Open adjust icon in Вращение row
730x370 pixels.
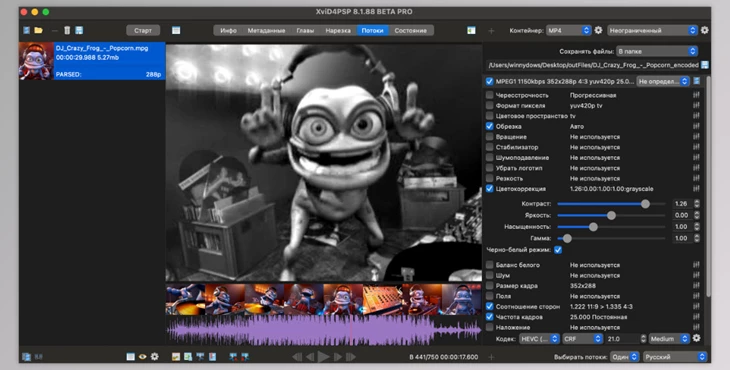tap(696, 137)
